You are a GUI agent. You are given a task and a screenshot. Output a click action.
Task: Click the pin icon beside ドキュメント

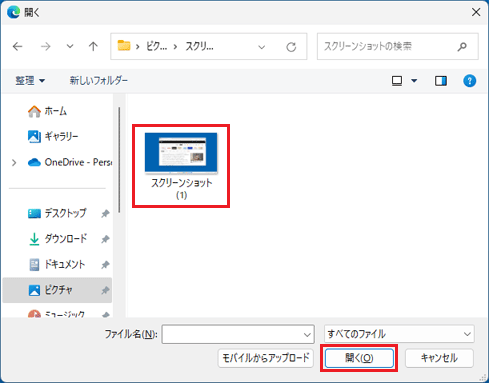tap(105, 265)
